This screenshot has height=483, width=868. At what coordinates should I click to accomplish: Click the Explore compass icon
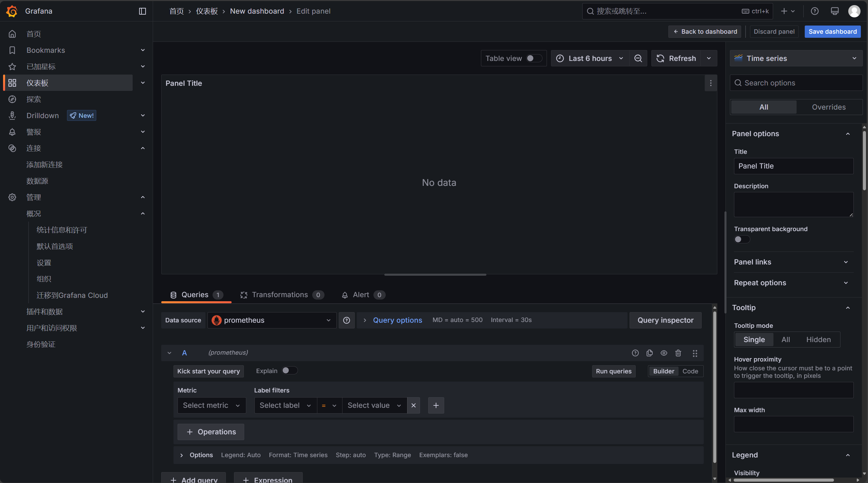12,99
